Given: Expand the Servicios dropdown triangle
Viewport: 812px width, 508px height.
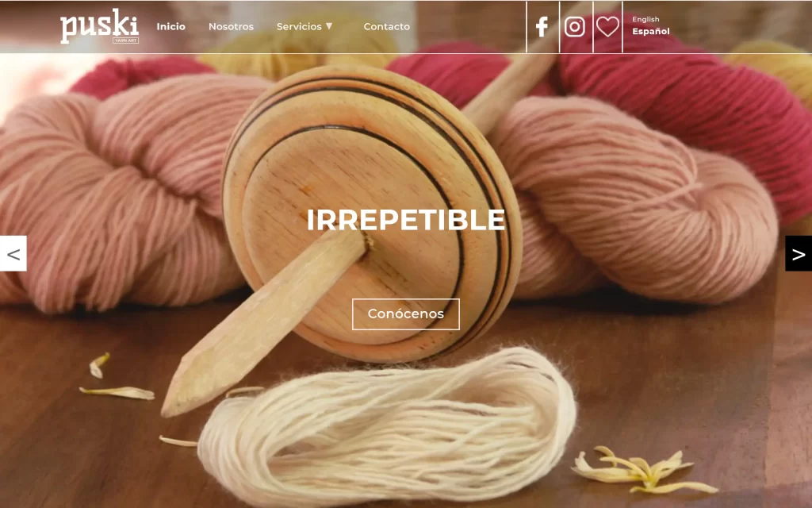Looking at the screenshot, I should (x=329, y=26).
